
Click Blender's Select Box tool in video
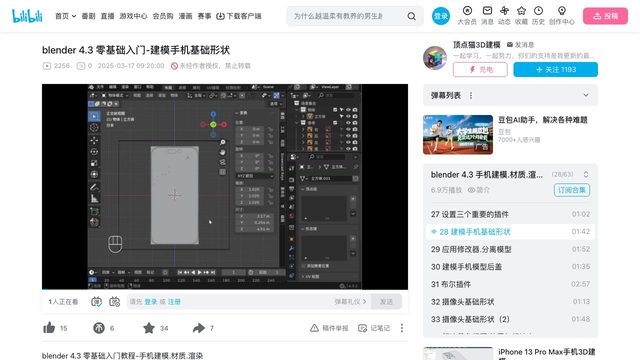(94, 116)
